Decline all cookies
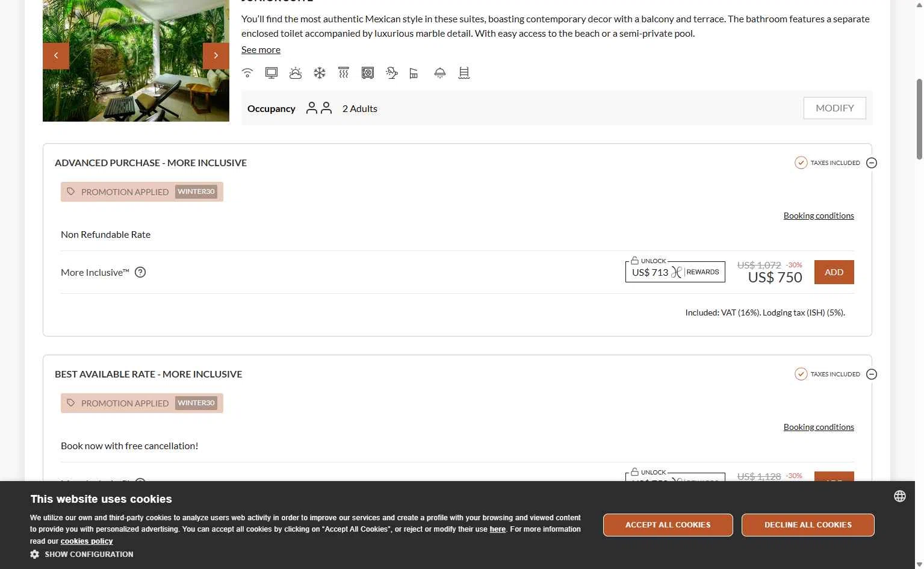924x569 pixels. tap(808, 525)
